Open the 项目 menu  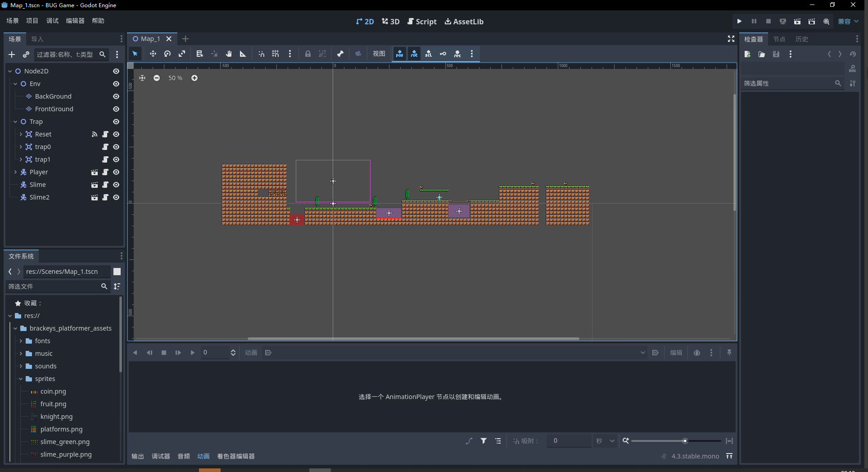coord(32,21)
